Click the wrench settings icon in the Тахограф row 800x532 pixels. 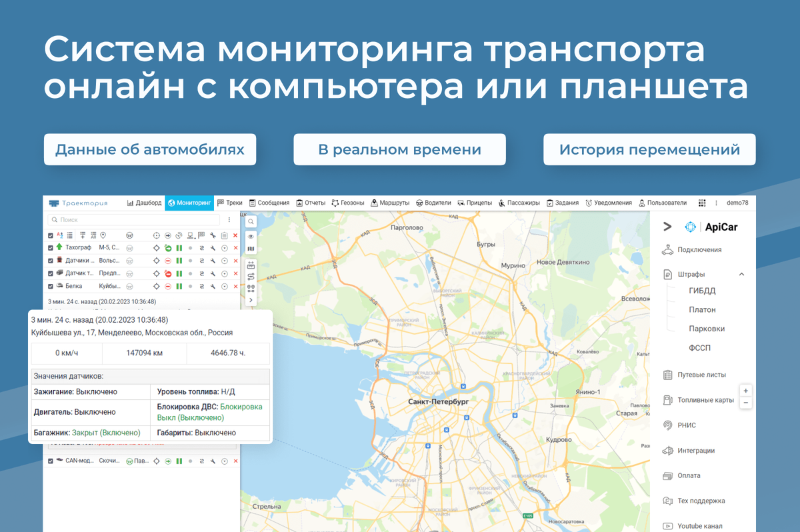click(212, 247)
